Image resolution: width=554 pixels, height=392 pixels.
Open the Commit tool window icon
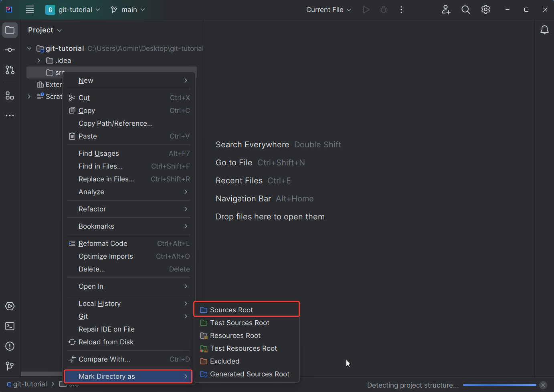point(10,50)
